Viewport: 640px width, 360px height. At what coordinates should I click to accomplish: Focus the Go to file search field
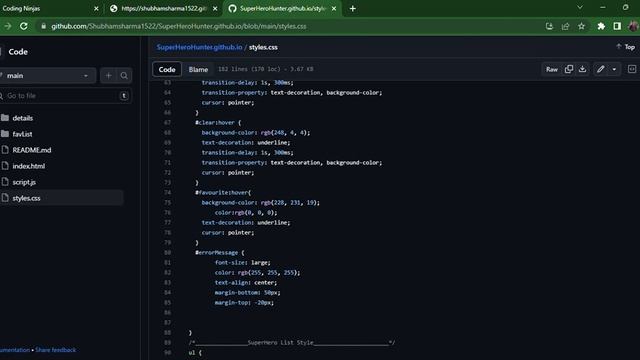tap(65, 96)
